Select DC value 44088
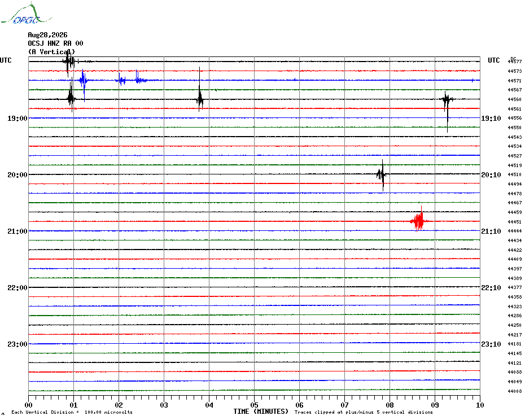 pos(515,372)
